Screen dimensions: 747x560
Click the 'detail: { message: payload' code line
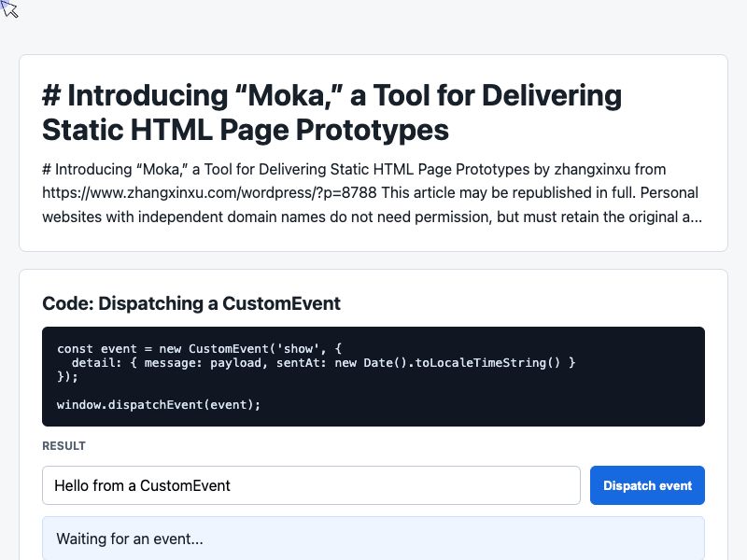click(x=323, y=363)
